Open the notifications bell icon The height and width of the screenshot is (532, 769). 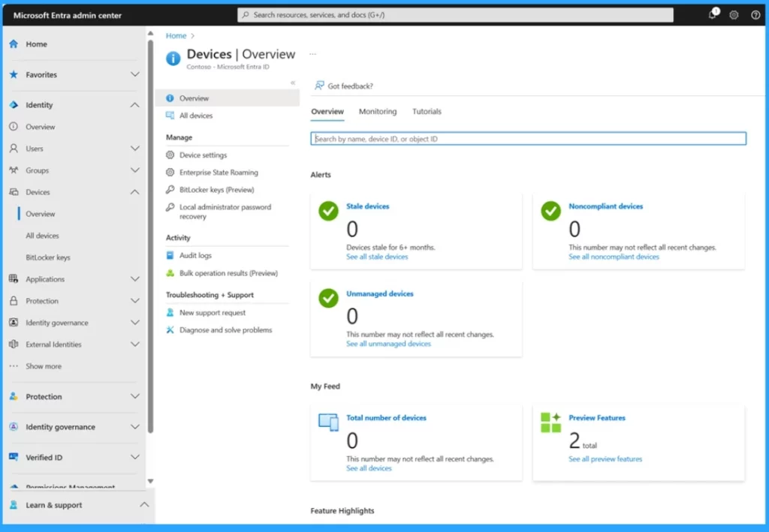713,14
